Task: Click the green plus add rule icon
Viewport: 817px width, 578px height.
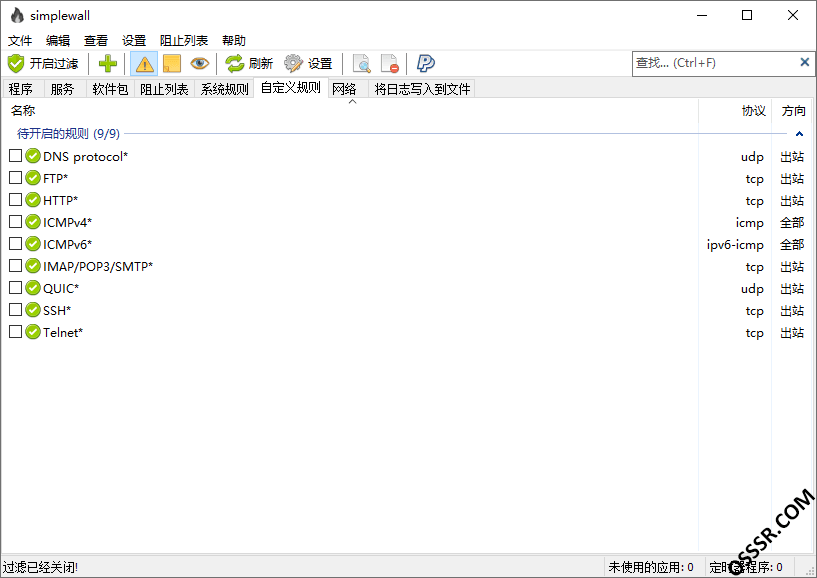Action: (x=108, y=64)
